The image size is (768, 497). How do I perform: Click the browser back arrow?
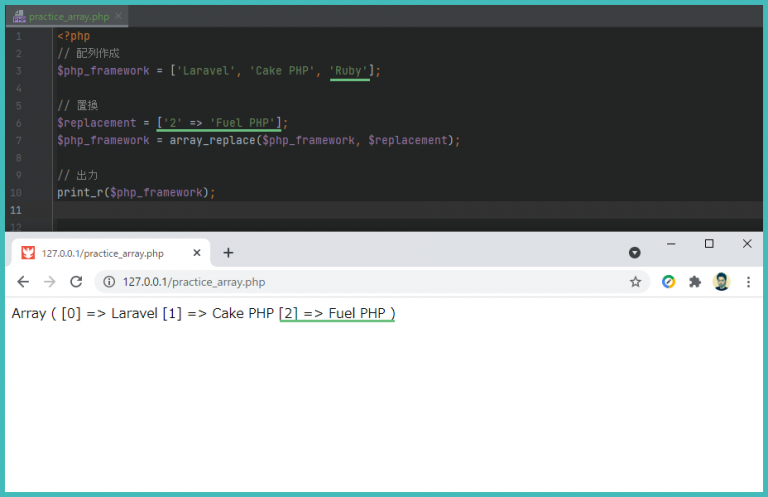23,282
